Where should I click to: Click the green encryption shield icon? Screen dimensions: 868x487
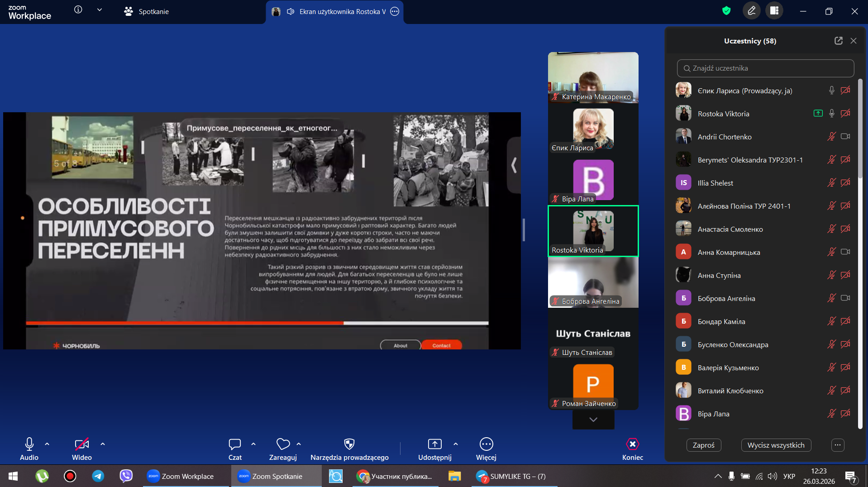click(x=726, y=11)
